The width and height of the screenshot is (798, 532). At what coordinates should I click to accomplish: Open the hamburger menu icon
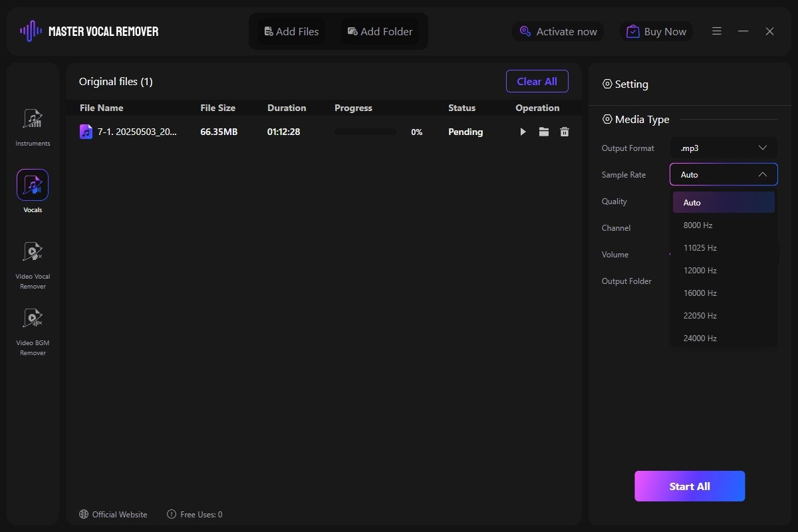[x=717, y=31]
